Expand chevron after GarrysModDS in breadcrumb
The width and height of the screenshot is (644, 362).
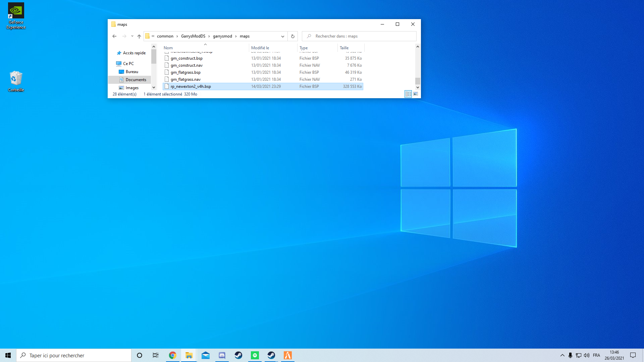pos(209,36)
